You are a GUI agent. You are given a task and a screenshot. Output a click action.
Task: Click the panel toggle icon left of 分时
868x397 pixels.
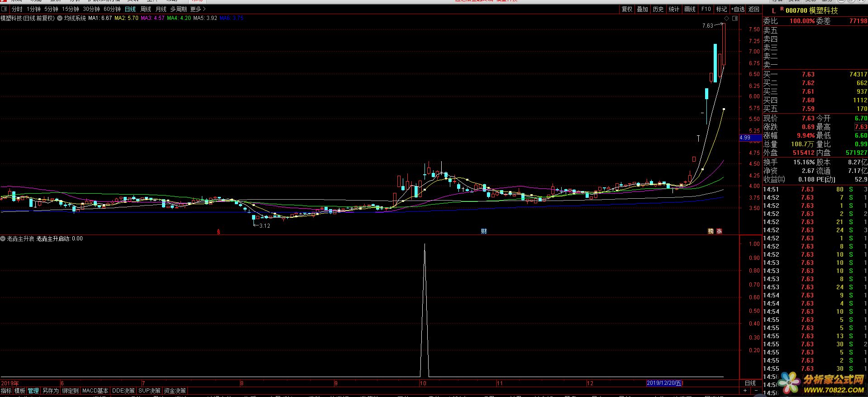coord(5,9)
